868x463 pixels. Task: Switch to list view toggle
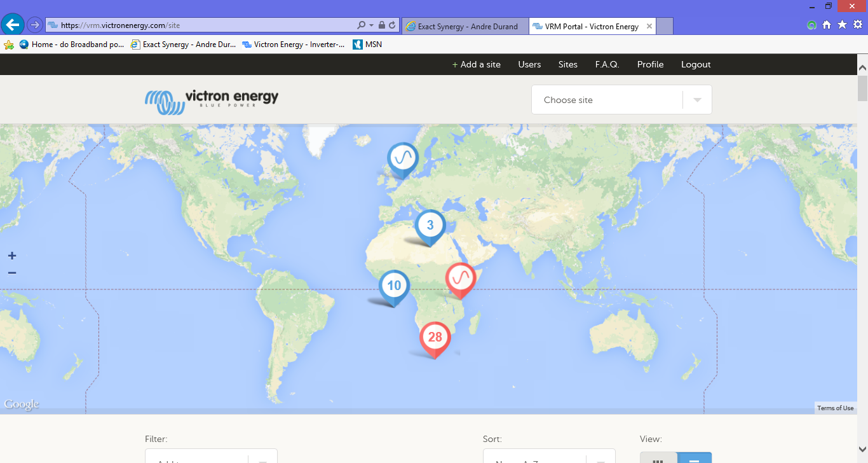pos(694,458)
